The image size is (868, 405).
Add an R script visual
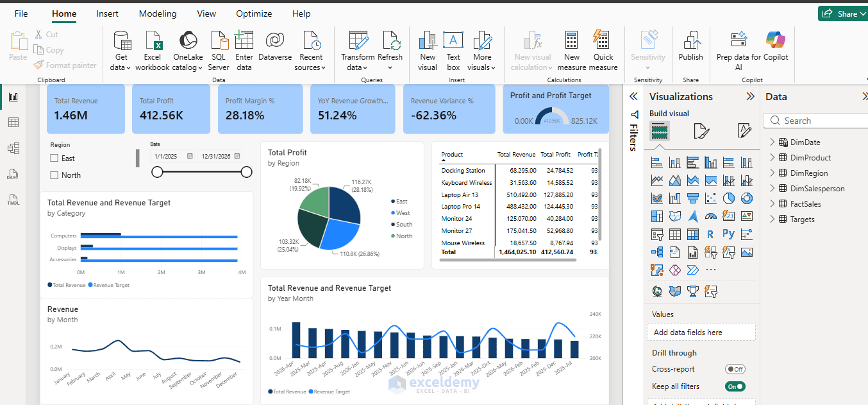[x=711, y=234]
